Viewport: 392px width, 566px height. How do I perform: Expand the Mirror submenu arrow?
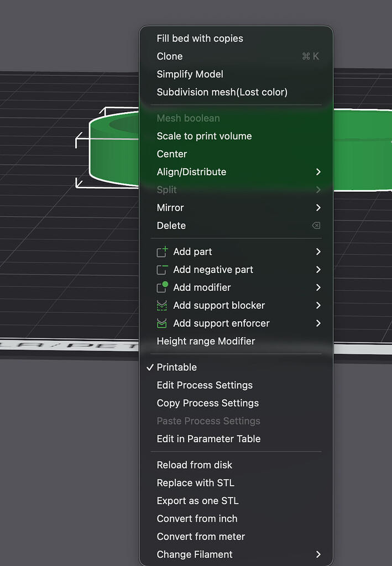coord(318,208)
